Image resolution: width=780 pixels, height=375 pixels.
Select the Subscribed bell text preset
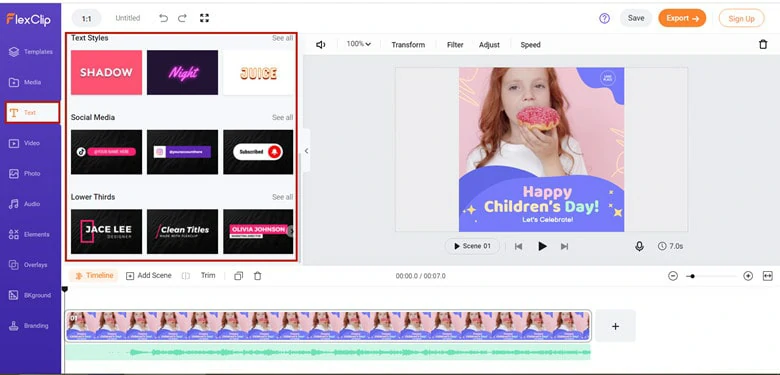(x=258, y=152)
